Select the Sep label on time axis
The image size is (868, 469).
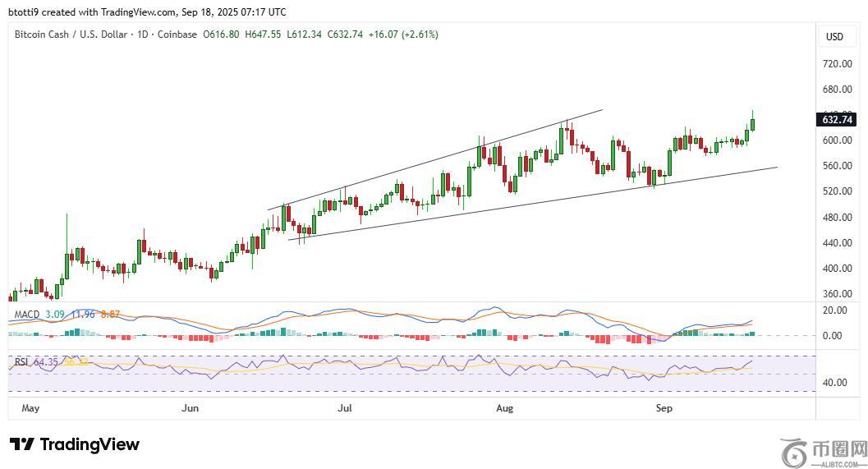point(664,407)
